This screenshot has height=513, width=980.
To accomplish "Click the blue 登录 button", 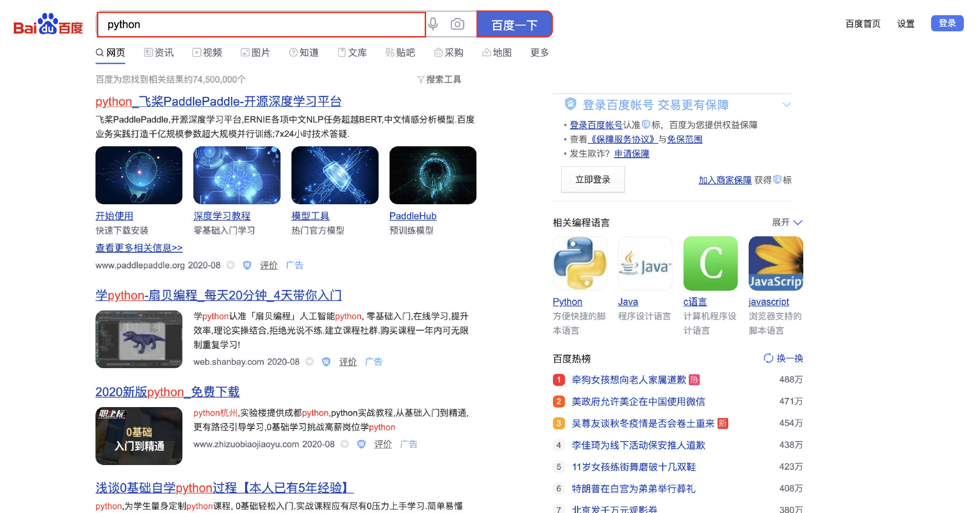I will pos(947,23).
